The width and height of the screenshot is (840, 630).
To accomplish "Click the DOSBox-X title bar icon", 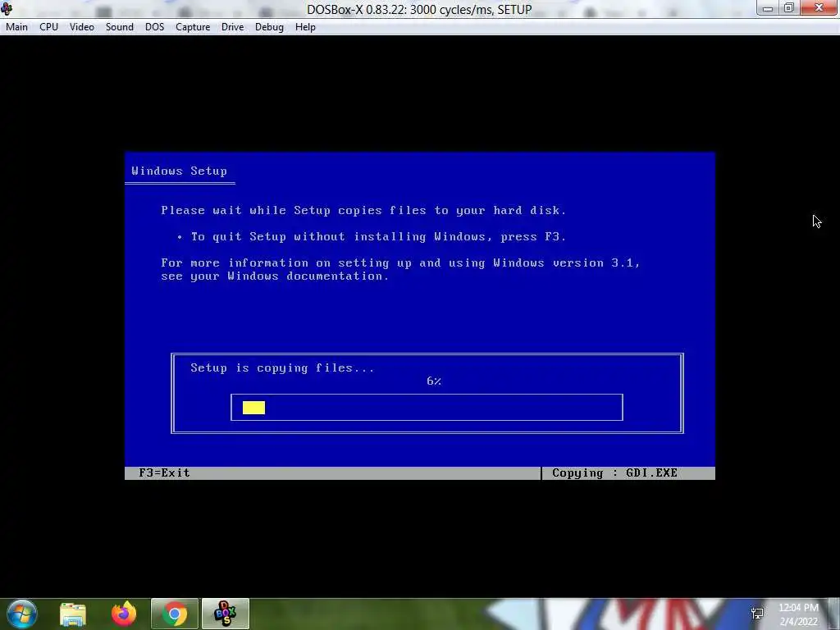I will (x=7, y=8).
